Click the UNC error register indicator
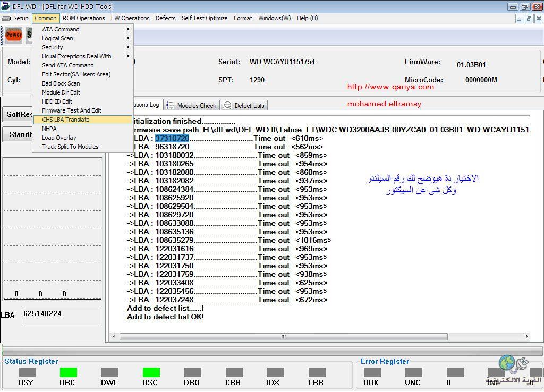Image resolution: width=544 pixels, height=392 pixels. coord(413,372)
